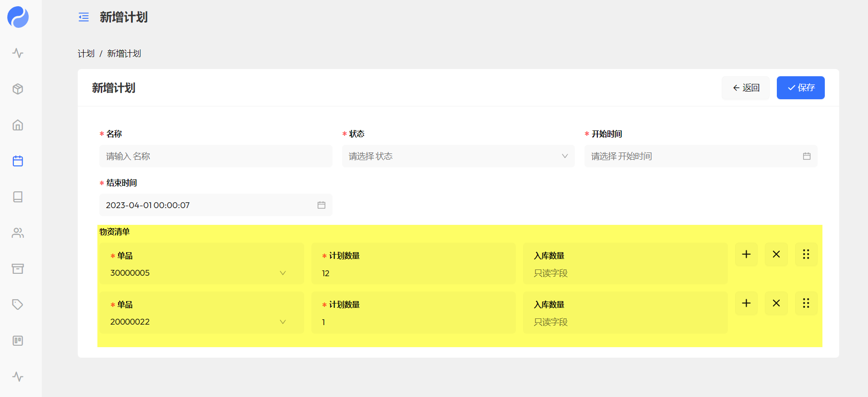Open the home sidebar icon
The height and width of the screenshot is (397, 868).
point(18,125)
